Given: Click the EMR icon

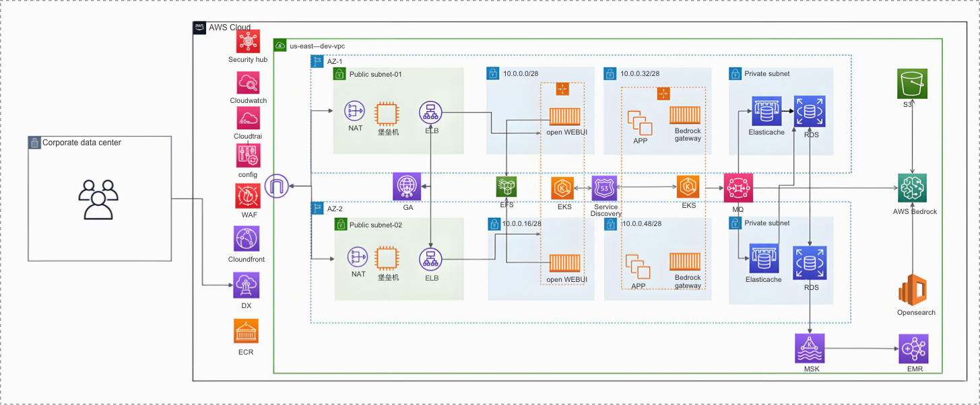Looking at the screenshot, I should click(x=913, y=348).
